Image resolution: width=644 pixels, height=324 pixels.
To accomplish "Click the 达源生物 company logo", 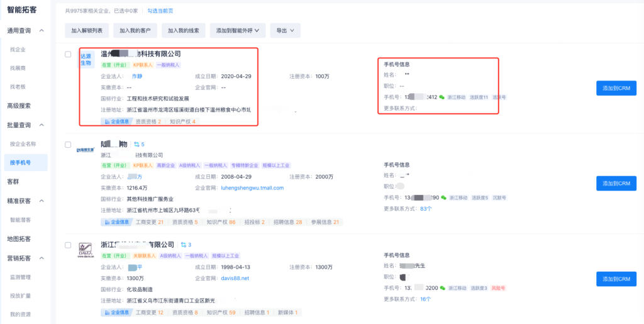I will [86, 60].
